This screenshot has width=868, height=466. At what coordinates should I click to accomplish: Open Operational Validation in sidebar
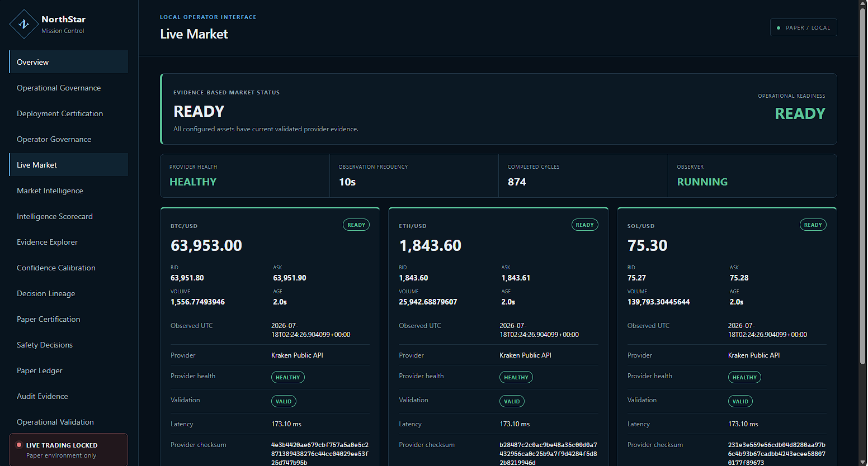point(69,422)
